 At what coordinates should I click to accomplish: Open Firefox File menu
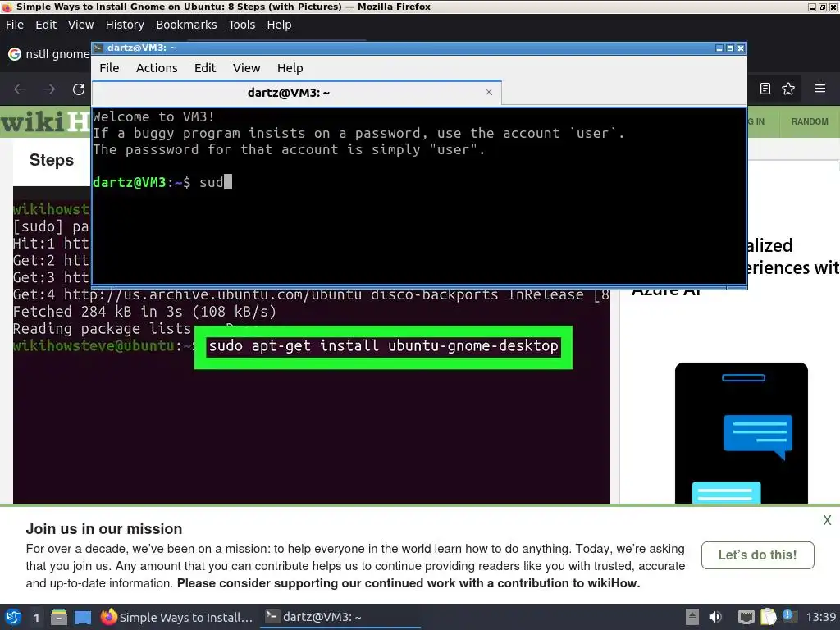(15, 25)
